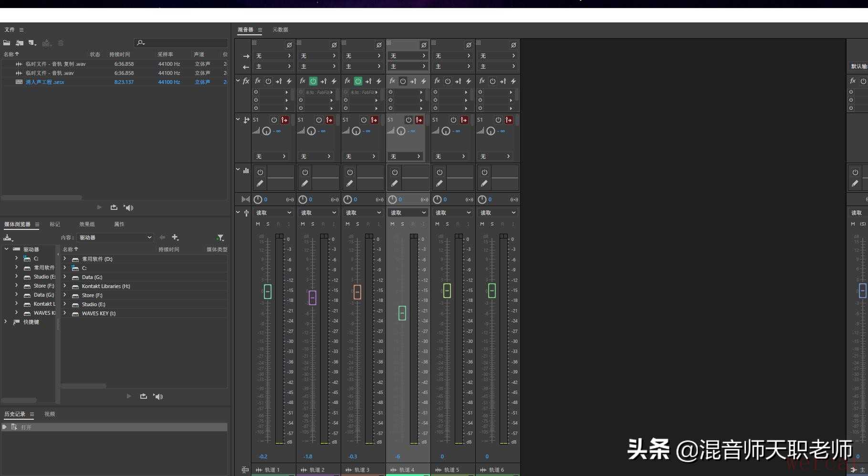Open the 读取 automation mode dropdown on track 3
Image resolution: width=868 pixels, height=476 pixels.
pos(364,213)
